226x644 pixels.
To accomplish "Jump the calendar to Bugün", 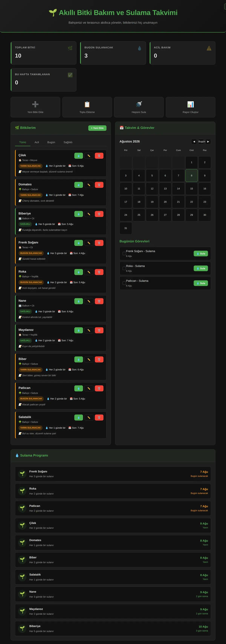I will (202, 141).
